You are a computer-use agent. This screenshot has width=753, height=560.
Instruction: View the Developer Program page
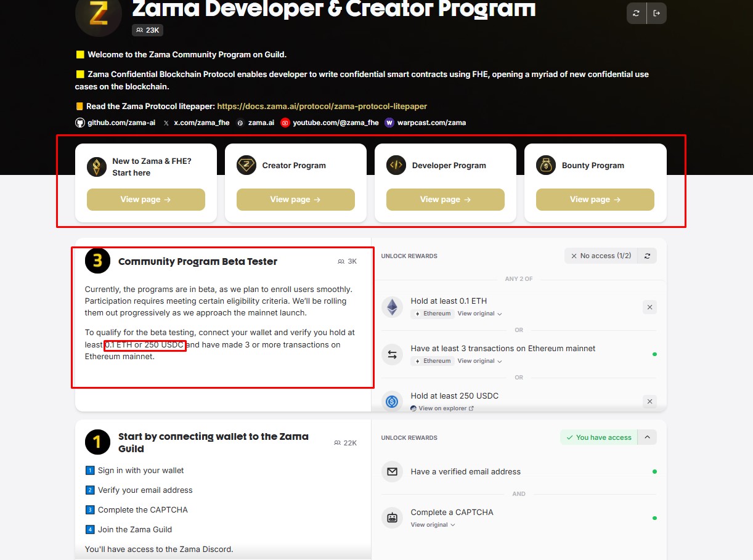(x=446, y=200)
